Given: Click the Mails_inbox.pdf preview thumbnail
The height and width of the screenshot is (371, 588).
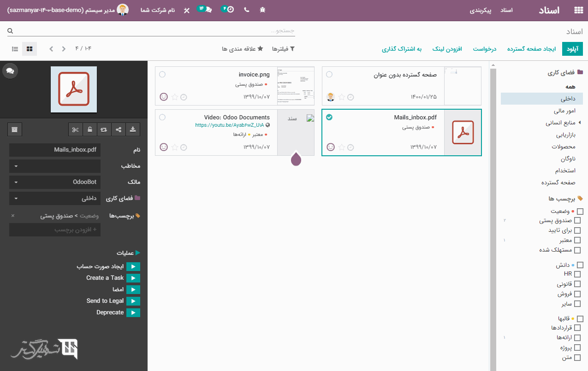Looking at the screenshot, I should [x=463, y=132].
